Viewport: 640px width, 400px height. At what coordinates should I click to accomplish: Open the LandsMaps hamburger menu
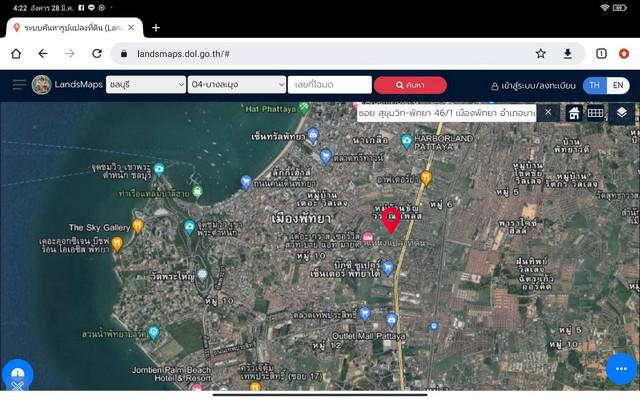(19, 85)
